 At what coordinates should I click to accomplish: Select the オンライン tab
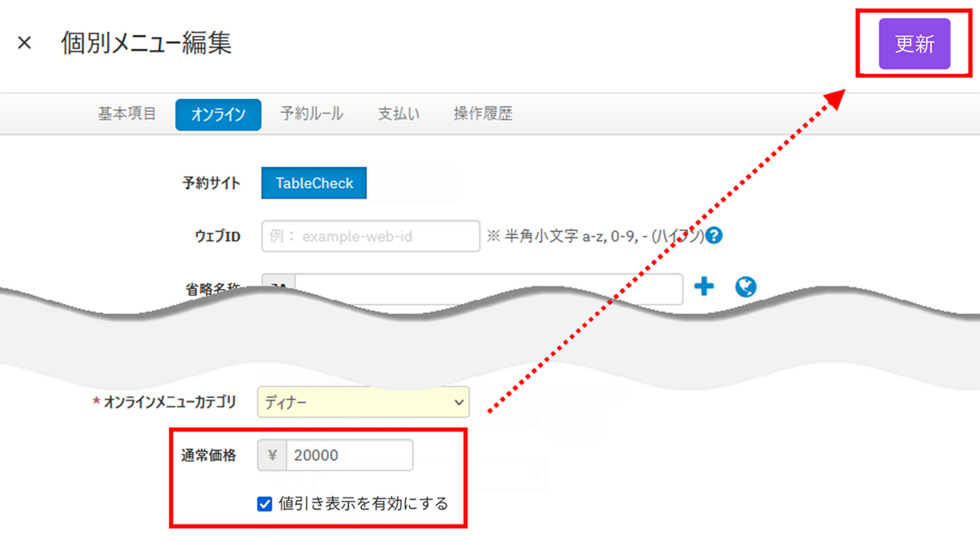[218, 115]
